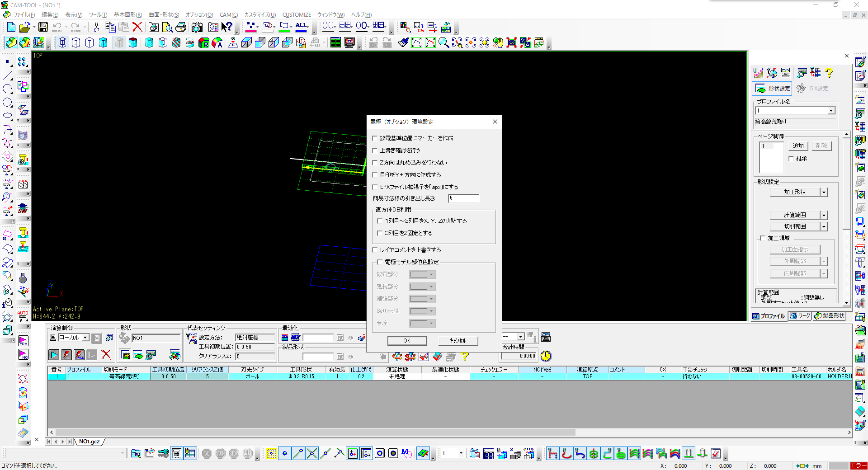
Task: Click the zoom magnifier icon in view toolbar
Action: tap(444, 42)
